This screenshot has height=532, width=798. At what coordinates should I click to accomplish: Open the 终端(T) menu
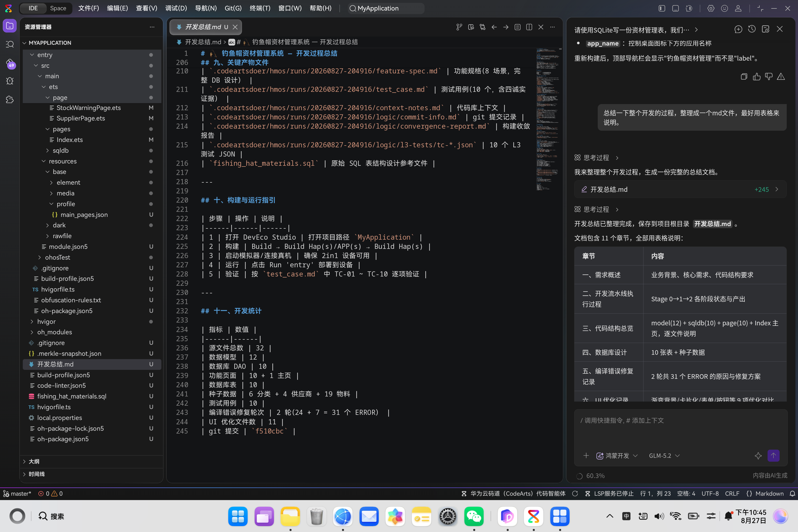(x=260, y=8)
